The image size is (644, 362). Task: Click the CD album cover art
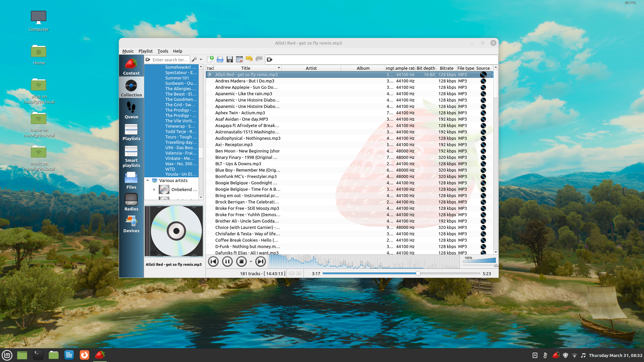[174, 231]
